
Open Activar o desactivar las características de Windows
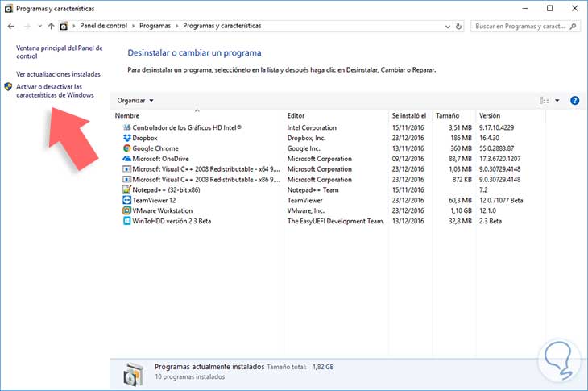pyautogui.click(x=55, y=91)
